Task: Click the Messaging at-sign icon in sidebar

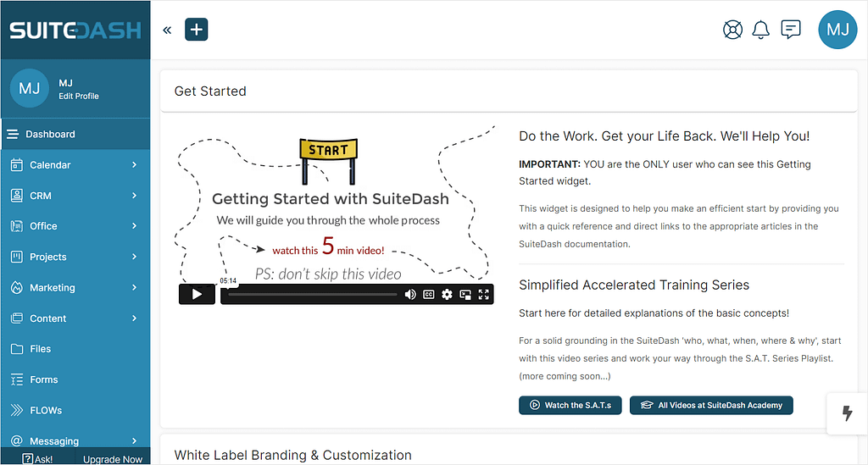Action: click(x=17, y=440)
